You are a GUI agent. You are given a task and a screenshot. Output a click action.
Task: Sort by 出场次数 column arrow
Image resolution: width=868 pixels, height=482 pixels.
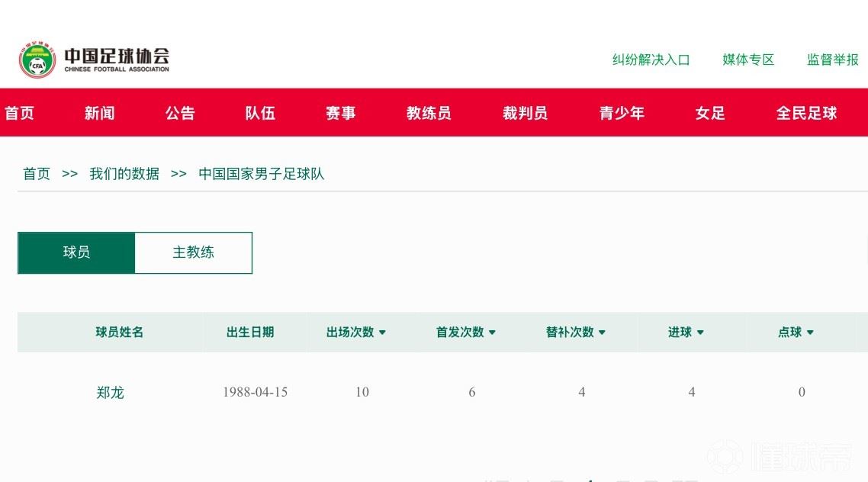coord(382,333)
